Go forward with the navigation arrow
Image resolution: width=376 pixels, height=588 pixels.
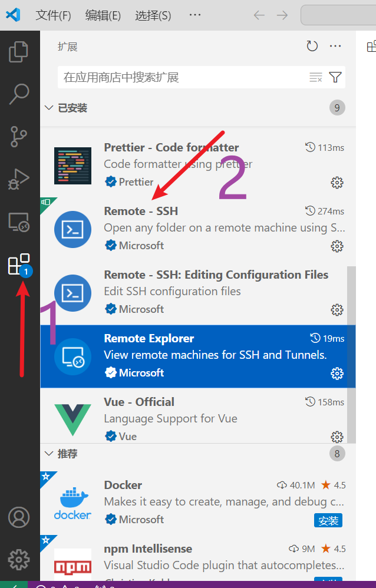point(282,15)
